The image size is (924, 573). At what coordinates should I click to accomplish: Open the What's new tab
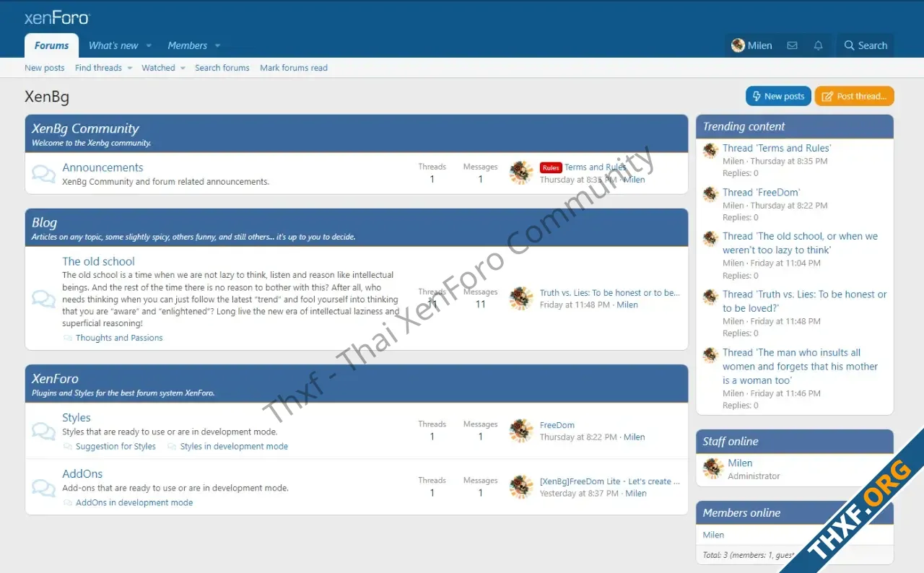(113, 45)
